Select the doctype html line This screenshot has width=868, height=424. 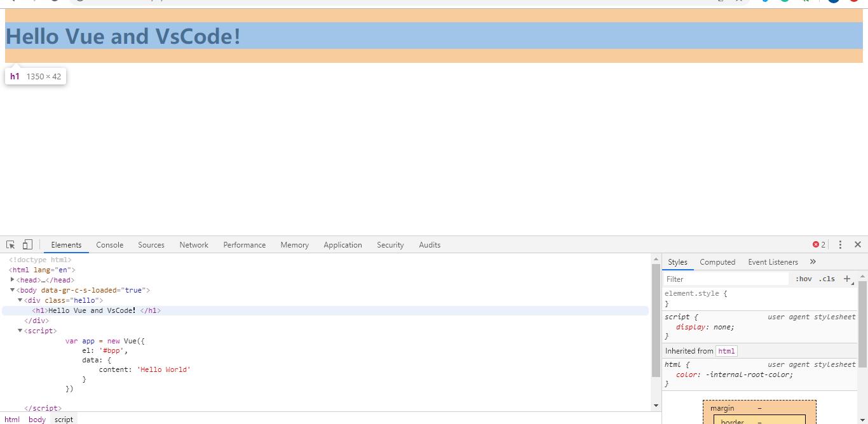[40, 260]
